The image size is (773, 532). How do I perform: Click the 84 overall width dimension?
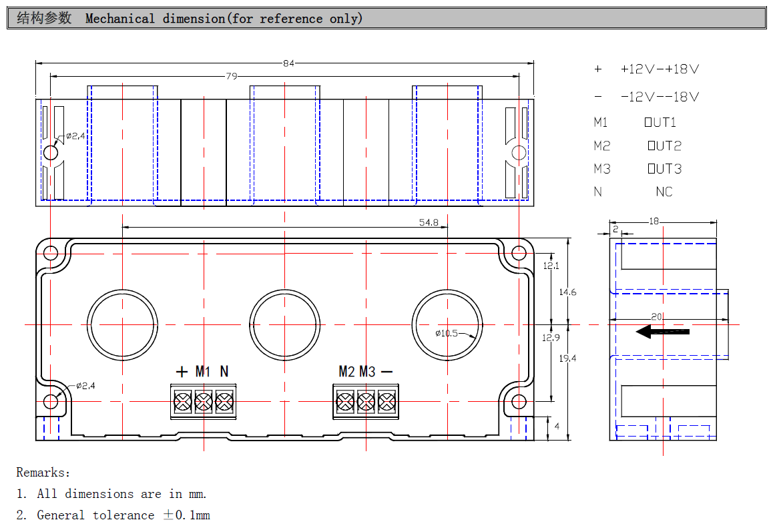click(x=288, y=63)
